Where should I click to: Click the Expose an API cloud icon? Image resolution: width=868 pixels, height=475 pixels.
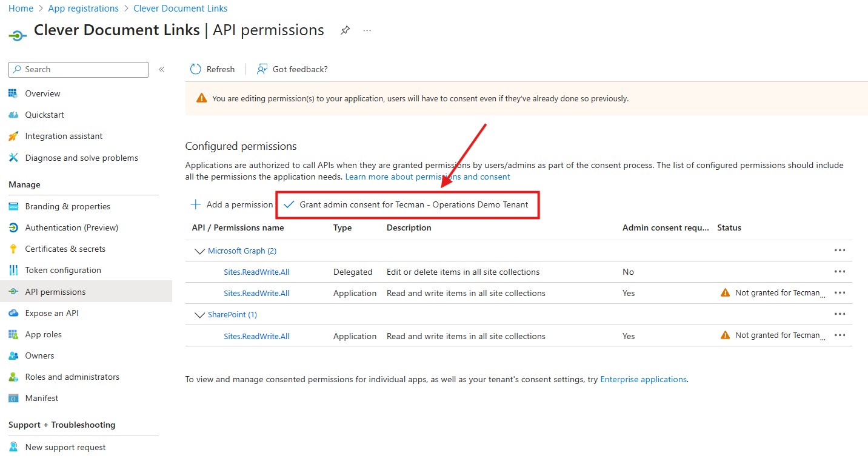[13, 313]
